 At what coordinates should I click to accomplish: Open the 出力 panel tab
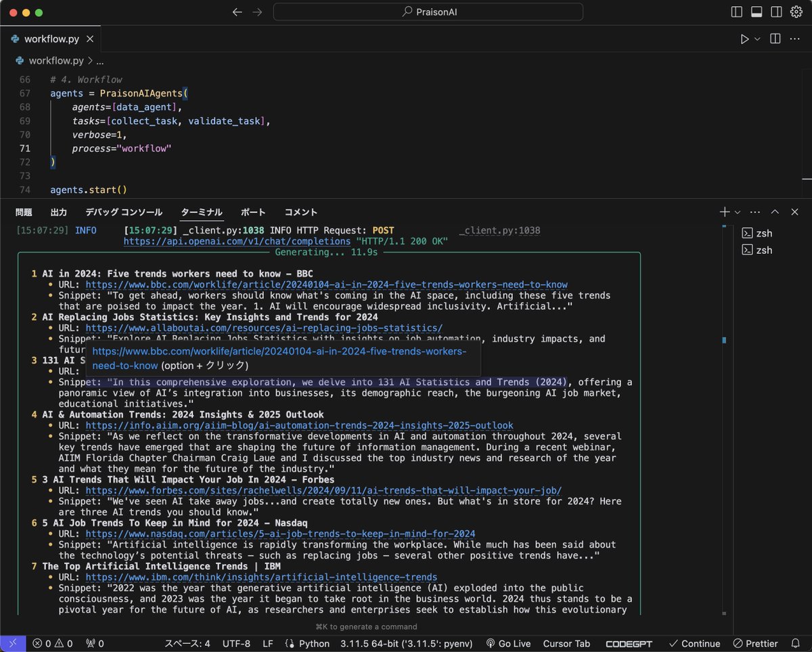pos(58,212)
